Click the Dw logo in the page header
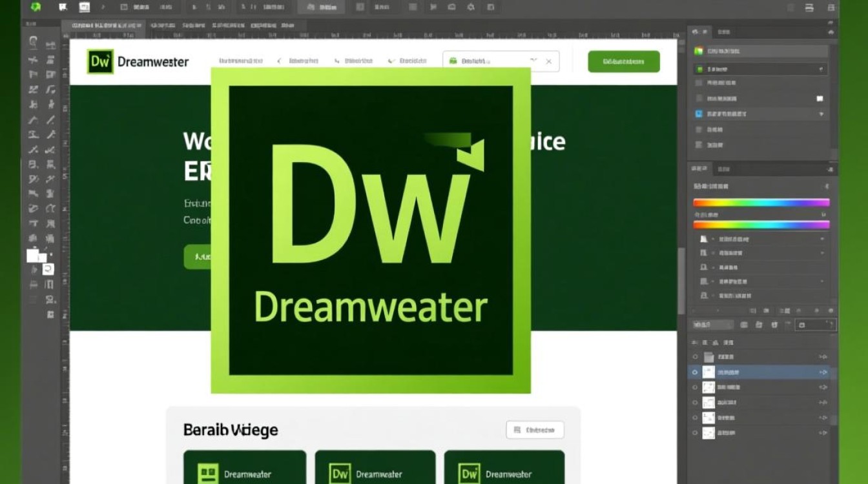The image size is (868, 484). click(100, 61)
